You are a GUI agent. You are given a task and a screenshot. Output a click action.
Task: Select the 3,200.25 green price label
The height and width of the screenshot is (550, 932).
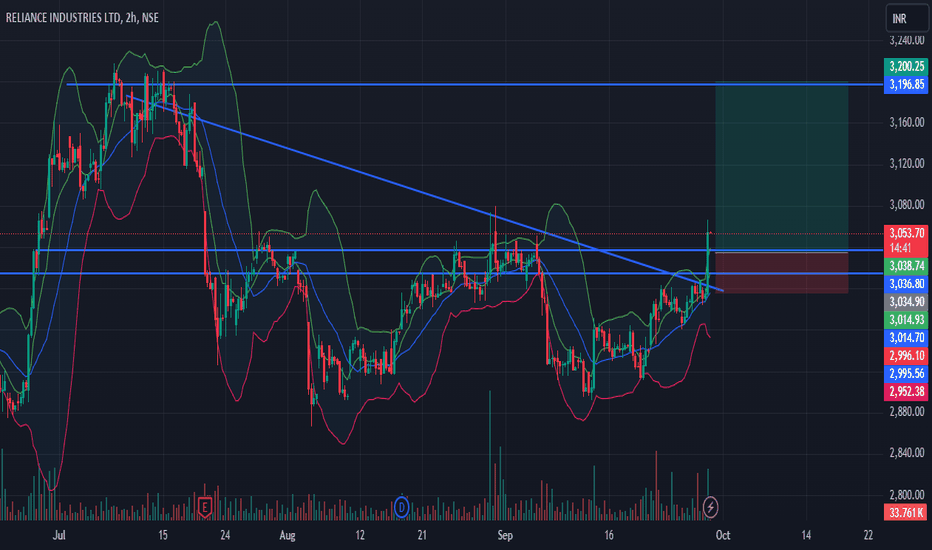tap(906, 66)
